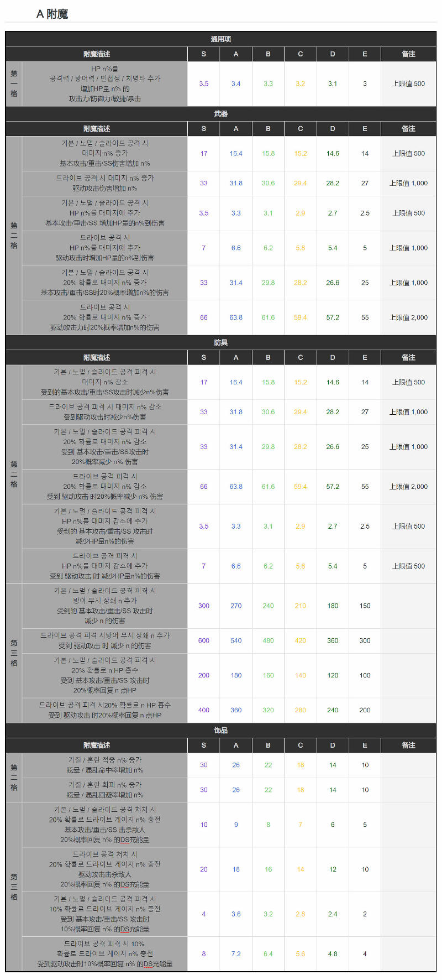Viewport: 442px width, 980px height.
Task: Click the 400 value cell
Action: point(204,710)
